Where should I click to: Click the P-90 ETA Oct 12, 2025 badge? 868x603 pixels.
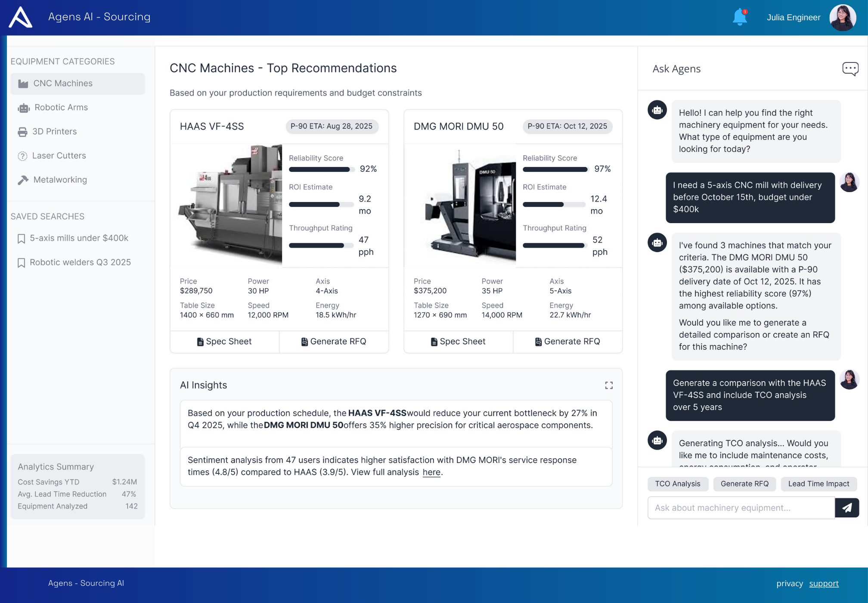click(x=567, y=126)
